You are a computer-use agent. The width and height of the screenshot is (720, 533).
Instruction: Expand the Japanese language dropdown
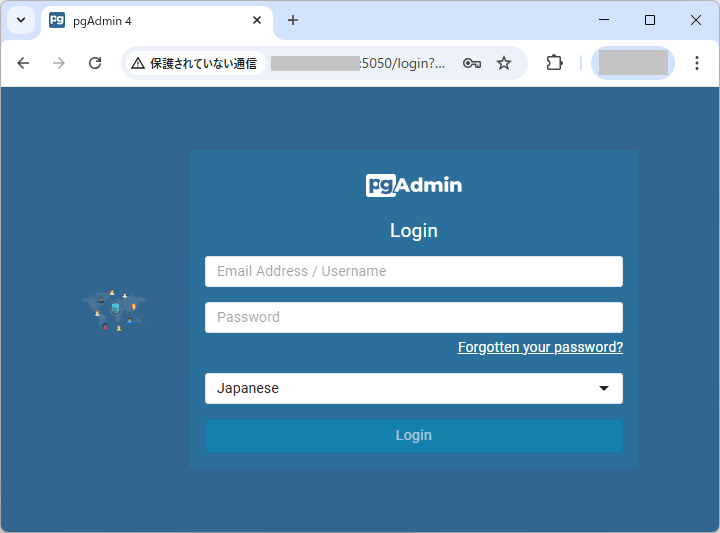coord(414,388)
